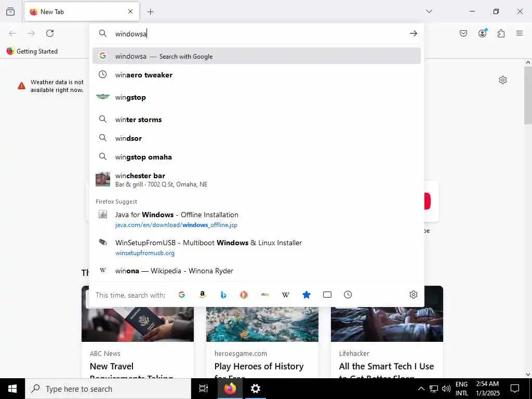Open the Windows Start menu
This screenshot has width=532, height=399.
tap(12, 389)
